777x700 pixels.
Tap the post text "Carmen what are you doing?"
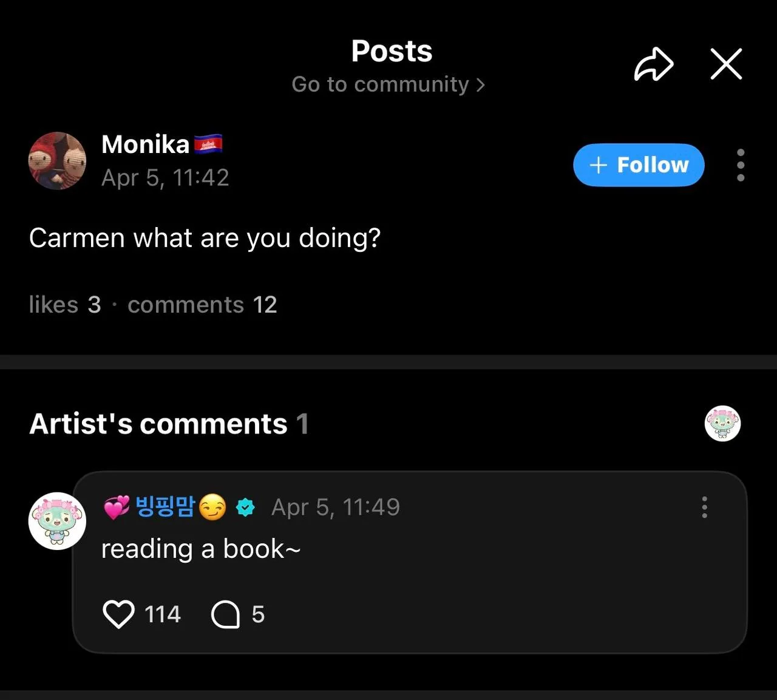[205, 238]
